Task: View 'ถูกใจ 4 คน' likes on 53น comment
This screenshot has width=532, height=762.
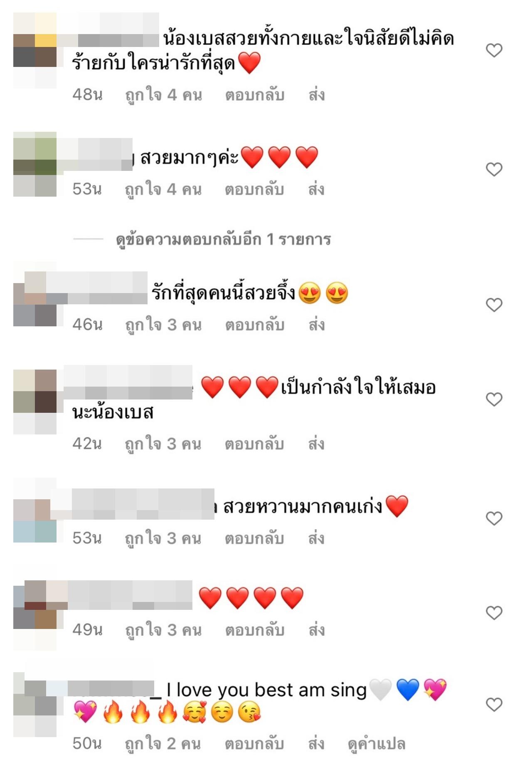Action: click(163, 190)
